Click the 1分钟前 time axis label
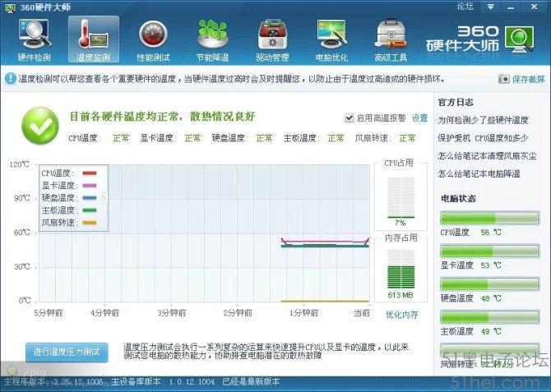This screenshot has width=551, height=392. pyautogui.click(x=304, y=312)
